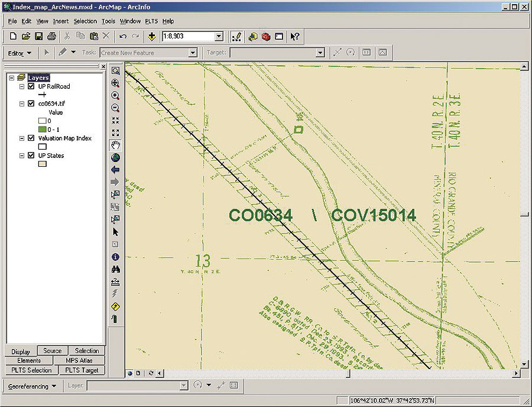The height and width of the screenshot is (407, 532).
Task: Collapse the Layers data frame tree
Action: pos(12,77)
